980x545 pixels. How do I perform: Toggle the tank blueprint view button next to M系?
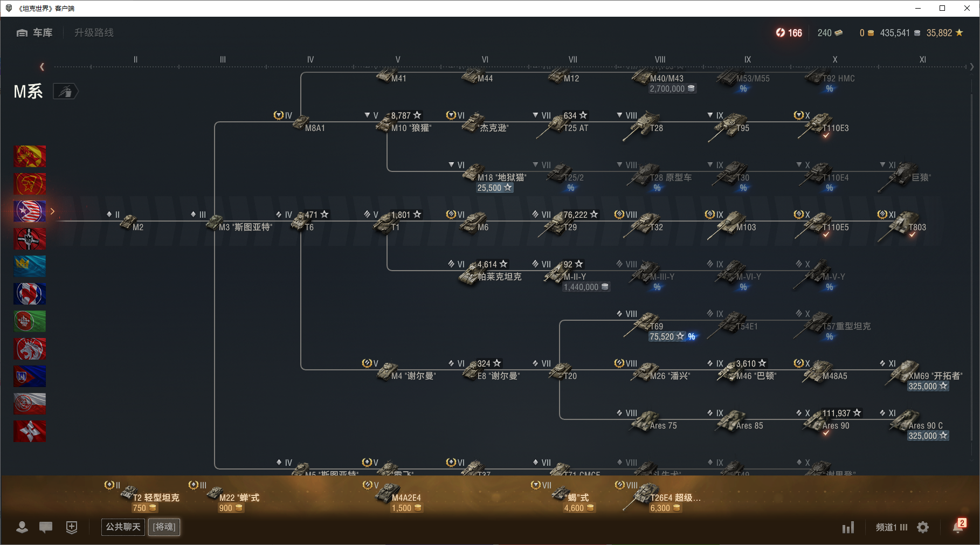click(x=65, y=92)
